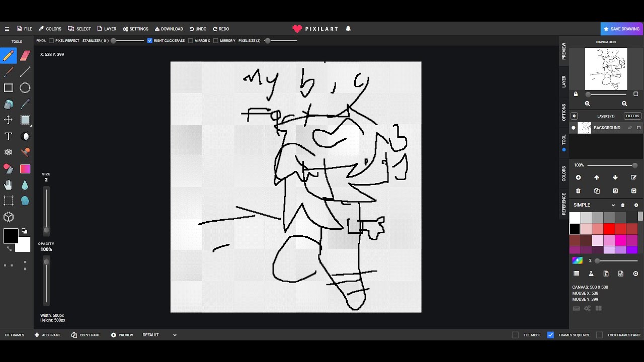The height and width of the screenshot is (362, 644).
Task: Zoom out on the navigation preview
Action: click(x=624, y=104)
